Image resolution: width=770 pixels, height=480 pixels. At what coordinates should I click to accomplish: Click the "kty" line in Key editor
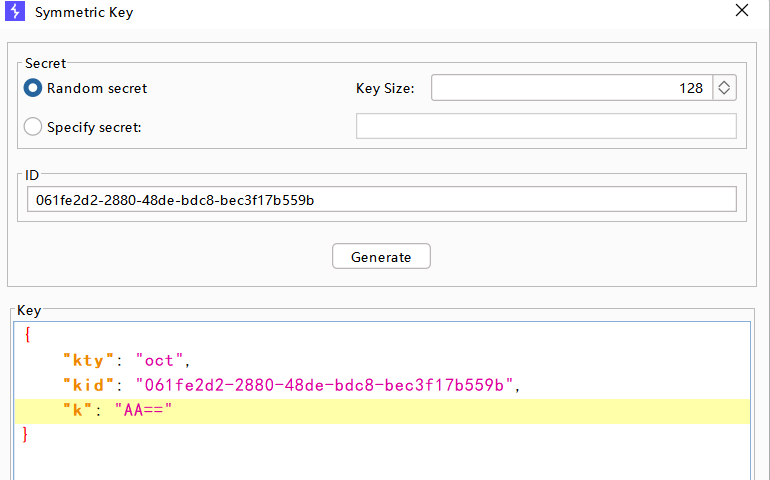click(300, 360)
